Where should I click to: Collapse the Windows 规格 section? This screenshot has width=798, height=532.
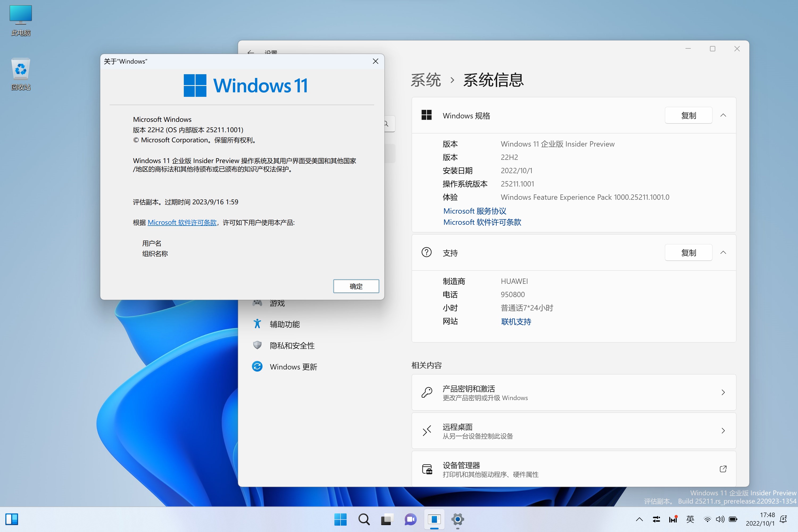[x=723, y=115]
